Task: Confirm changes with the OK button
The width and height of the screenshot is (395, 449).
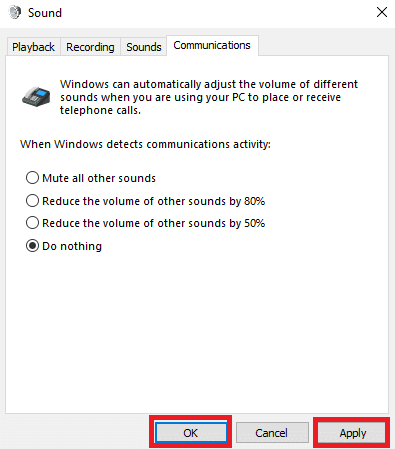Action: pos(191,433)
